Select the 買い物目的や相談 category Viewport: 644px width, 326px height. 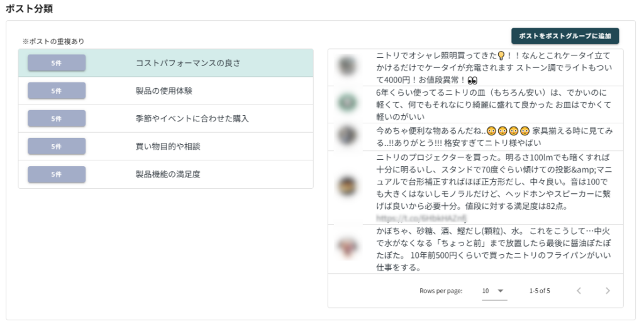tap(164, 147)
